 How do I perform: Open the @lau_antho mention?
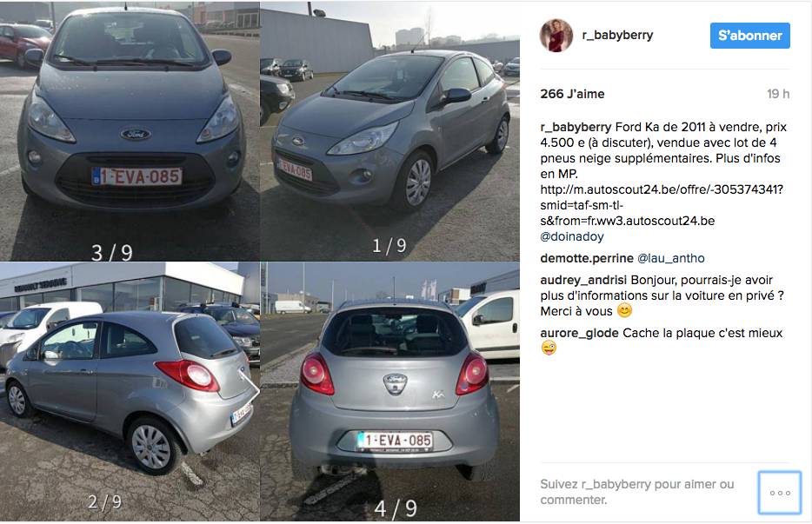tap(670, 258)
